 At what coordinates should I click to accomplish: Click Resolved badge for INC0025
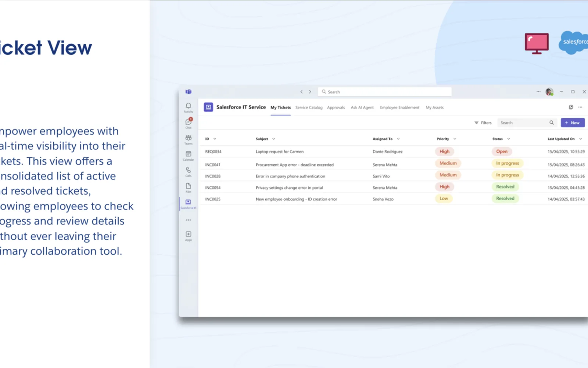(505, 198)
